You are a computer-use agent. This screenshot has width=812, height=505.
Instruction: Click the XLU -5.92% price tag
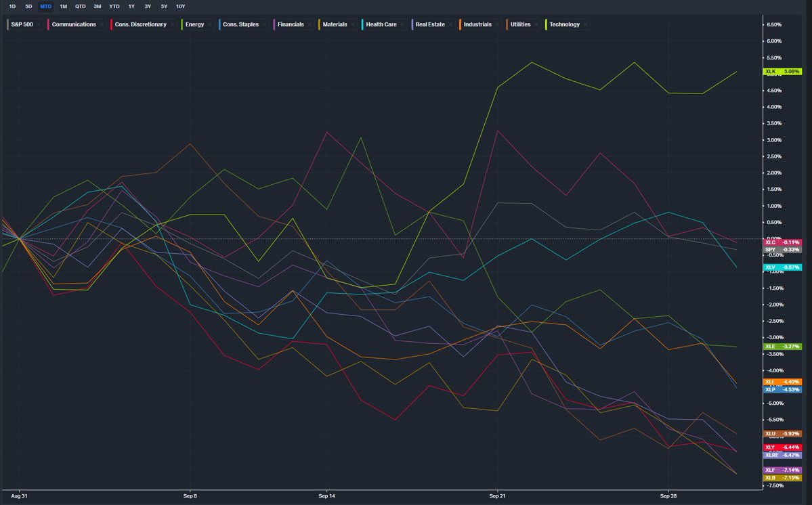click(x=782, y=434)
